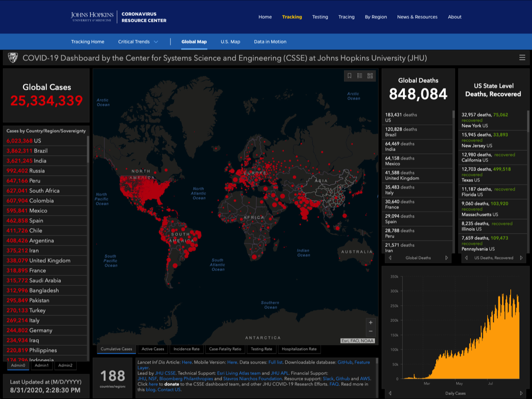
Task: Zoom in the map with plus button
Action: (371, 322)
